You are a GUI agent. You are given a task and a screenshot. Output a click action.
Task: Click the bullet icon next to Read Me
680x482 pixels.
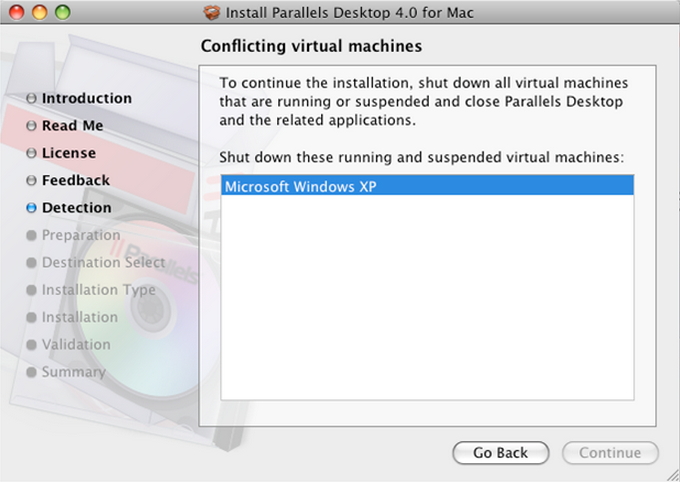(32, 126)
